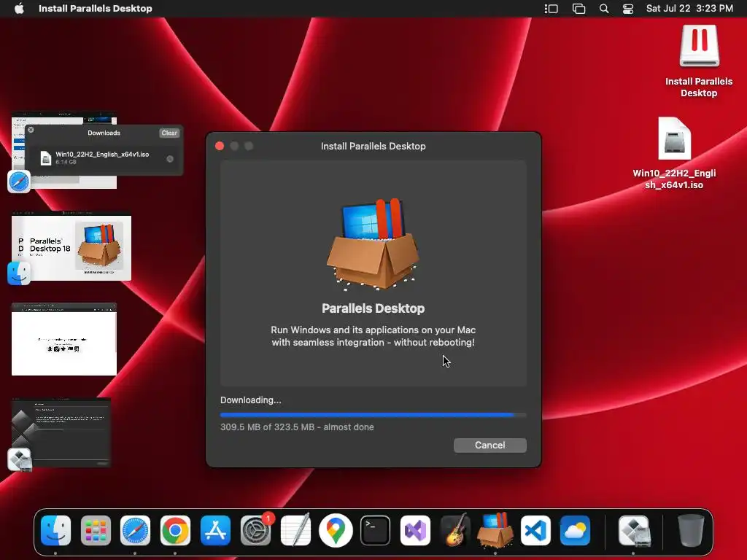The height and width of the screenshot is (560, 747).
Task: Clear the Downloads list
Action: pyautogui.click(x=169, y=133)
